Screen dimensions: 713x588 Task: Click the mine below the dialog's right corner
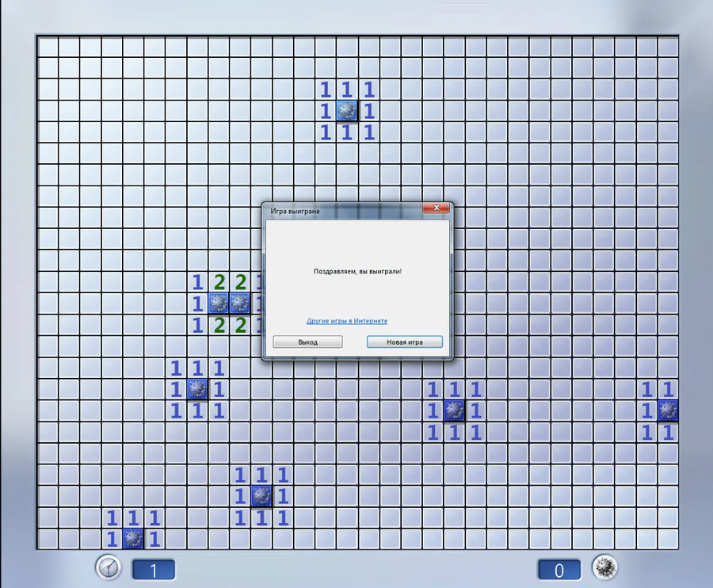[x=454, y=410]
